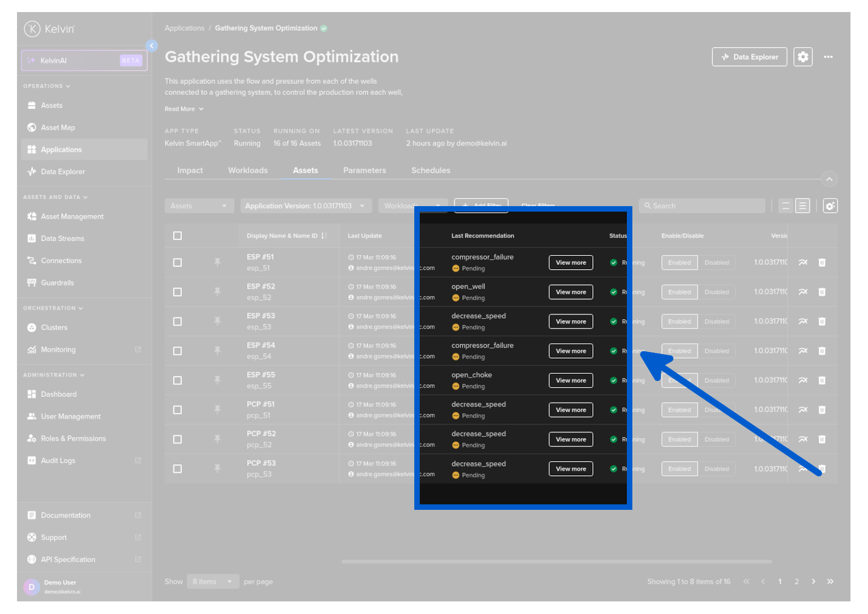Open the three-dots more options menu
The height and width of the screenshot is (614, 868).
tap(828, 57)
